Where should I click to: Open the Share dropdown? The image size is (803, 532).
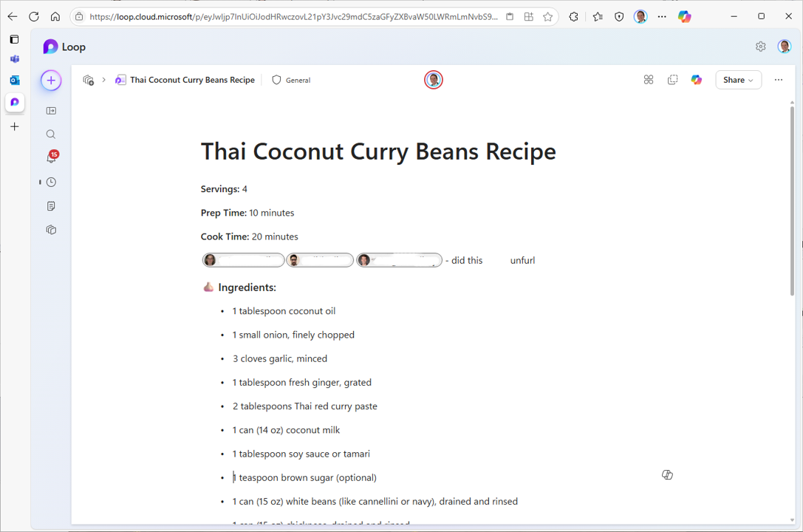pos(738,80)
